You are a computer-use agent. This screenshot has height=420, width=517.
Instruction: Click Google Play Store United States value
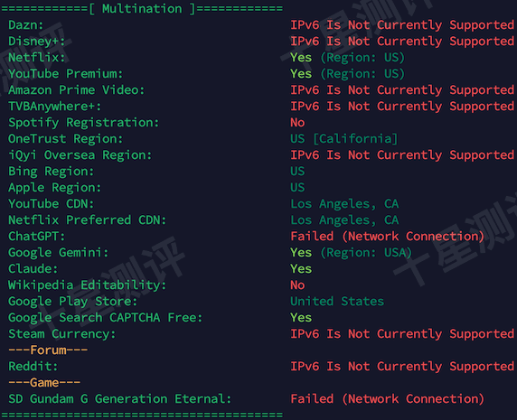337,302
